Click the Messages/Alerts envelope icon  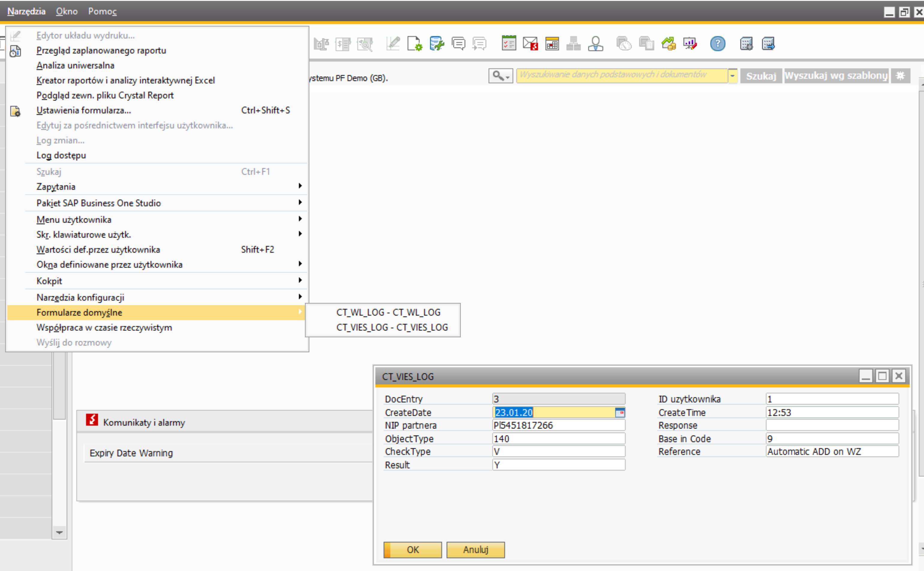[x=530, y=44]
